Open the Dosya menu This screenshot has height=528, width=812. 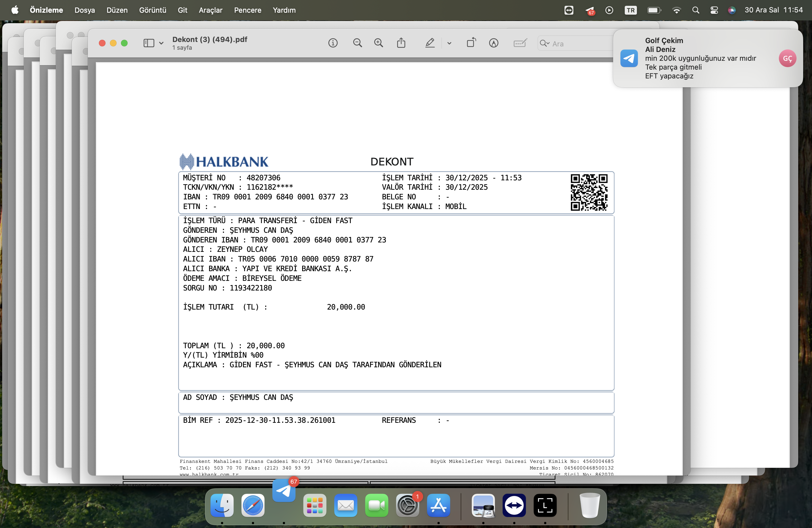[x=85, y=10]
